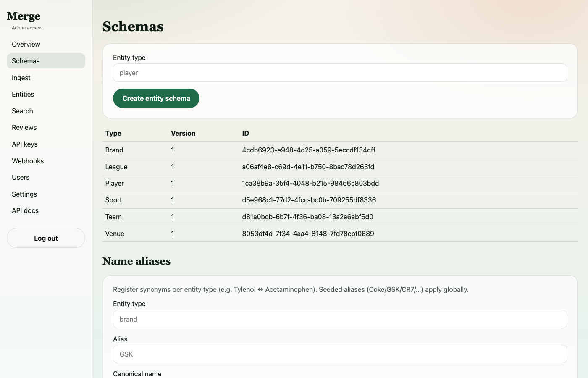Screen dimensions: 588x378
Task: Click the Name aliases heading
Action: [136, 261]
